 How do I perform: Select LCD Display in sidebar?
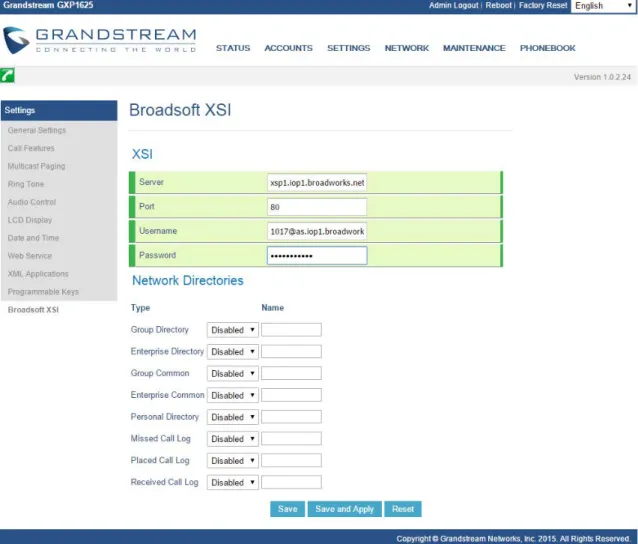click(x=30, y=220)
